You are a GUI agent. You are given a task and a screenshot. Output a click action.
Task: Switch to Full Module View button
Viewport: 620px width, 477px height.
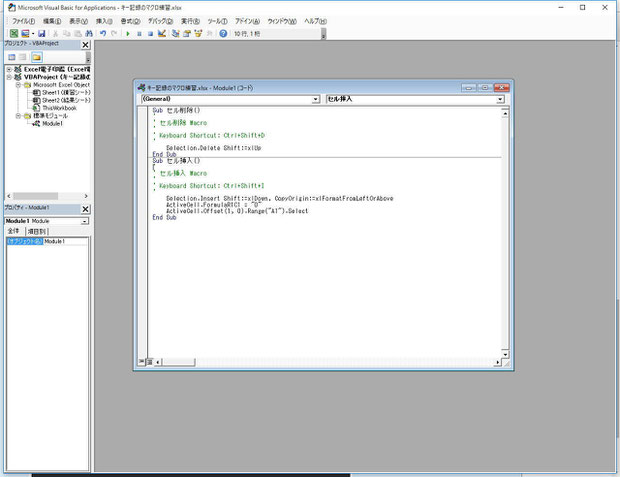(149, 362)
